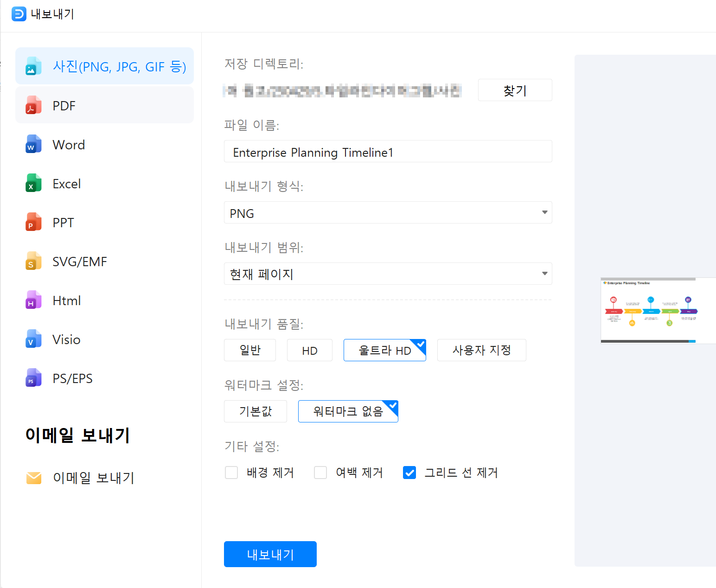
Task: Click the blue Word file icon
Action: click(33, 144)
